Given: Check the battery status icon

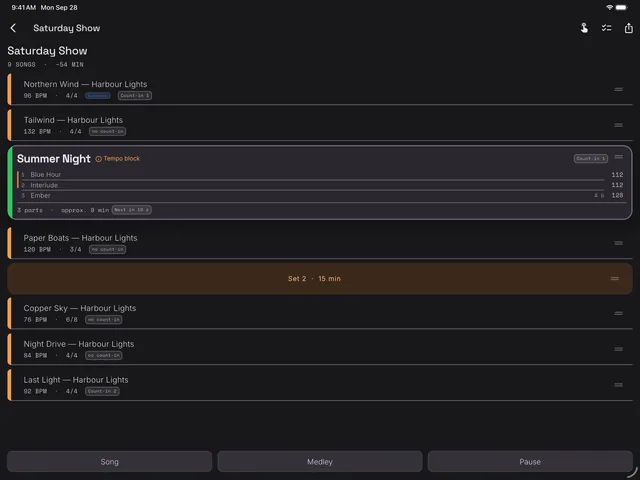Looking at the screenshot, I should click(x=621, y=7).
